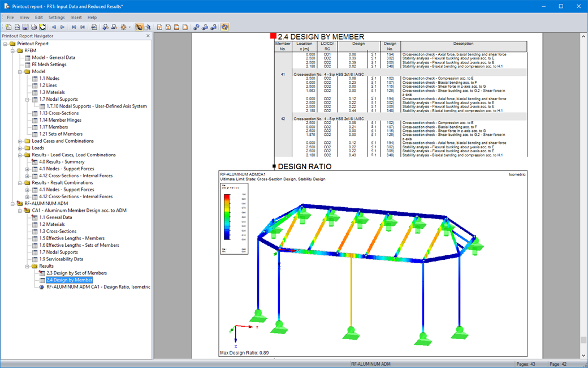Save the printout report with floppy icon

[25, 27]
